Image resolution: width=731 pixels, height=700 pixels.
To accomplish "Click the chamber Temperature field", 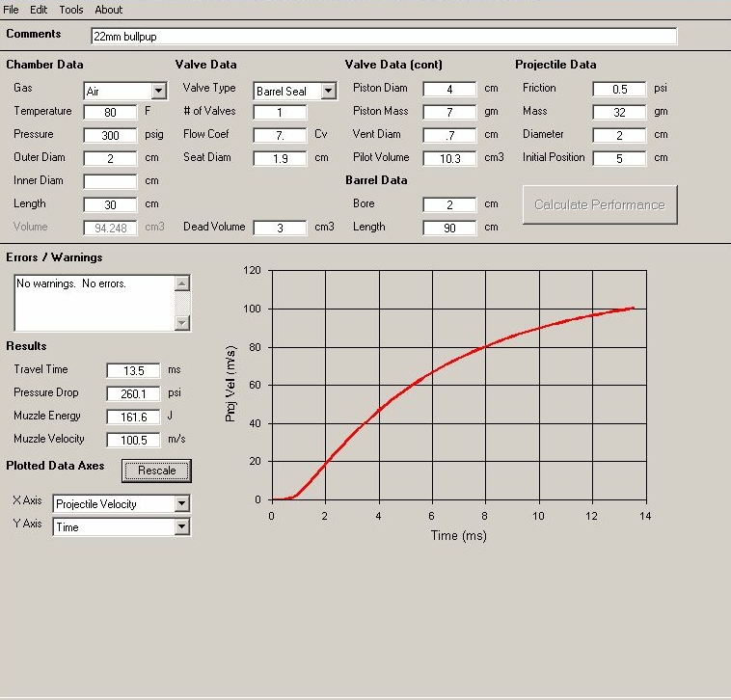I will [110, 113].
